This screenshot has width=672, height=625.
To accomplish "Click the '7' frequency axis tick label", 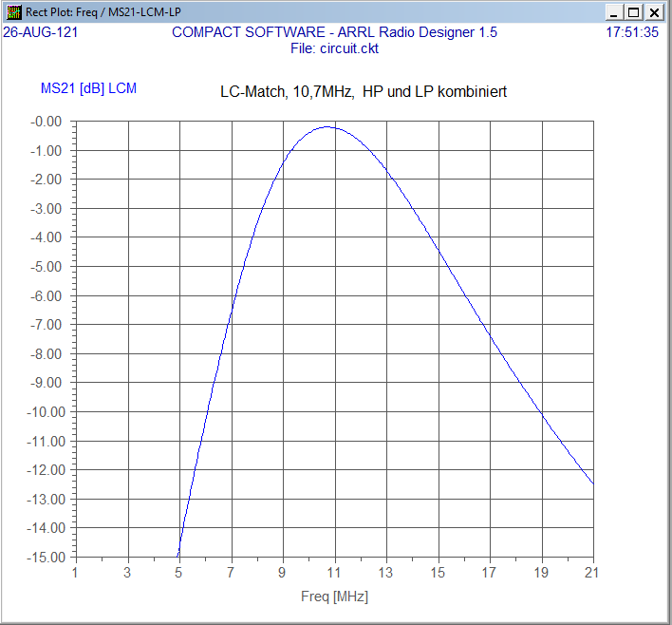I will pyautogui.click(x=231, y=573).
